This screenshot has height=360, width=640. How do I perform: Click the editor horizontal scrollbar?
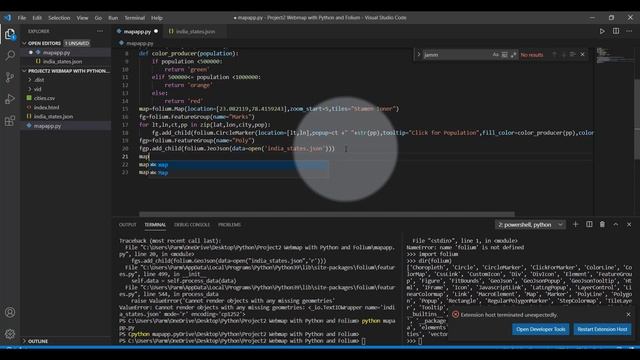click(x=327, y=214)
